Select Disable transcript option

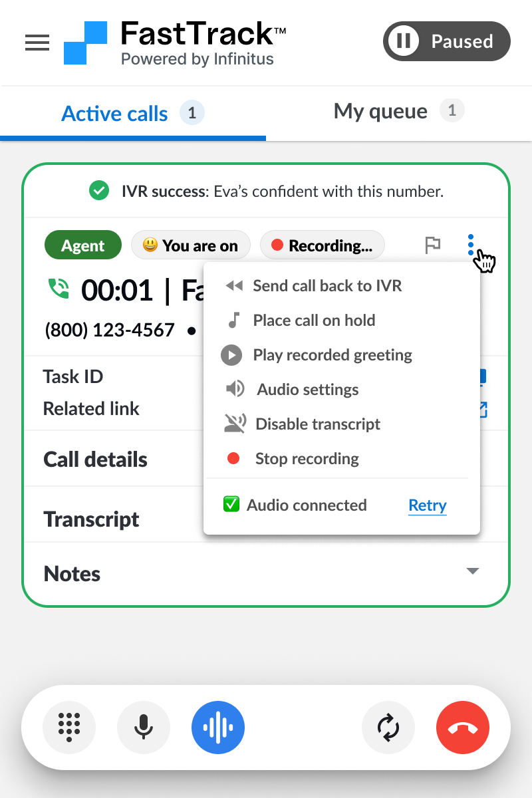pyautogui.click(x=341, y=424)
